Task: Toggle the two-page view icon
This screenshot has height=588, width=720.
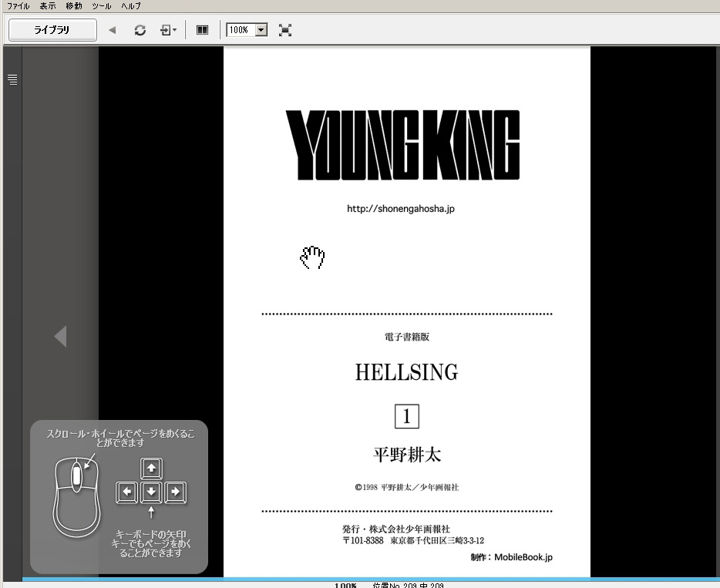Action: 202,30
